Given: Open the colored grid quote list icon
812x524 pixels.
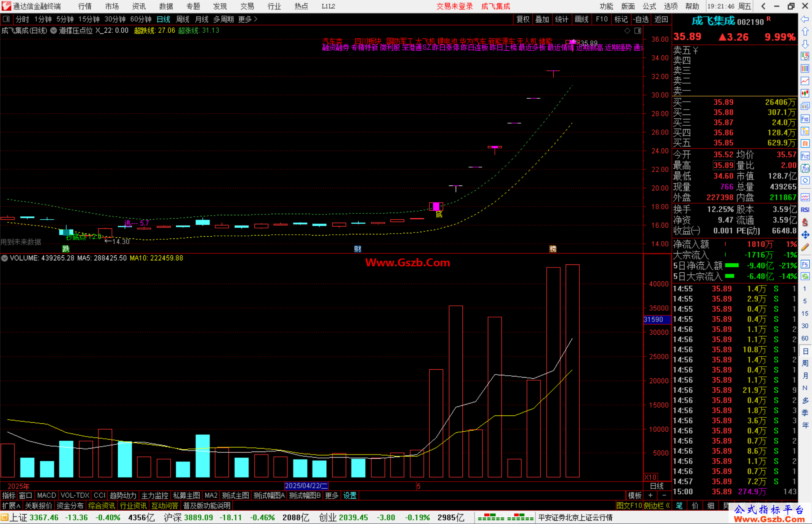Looking at the screenshot, I should pyautogui.click(x=805, y=68).
